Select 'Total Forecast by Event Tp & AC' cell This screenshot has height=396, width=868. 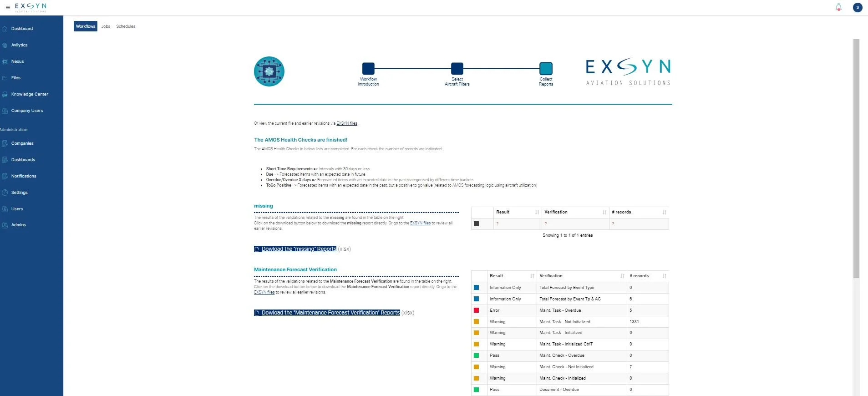582,299
